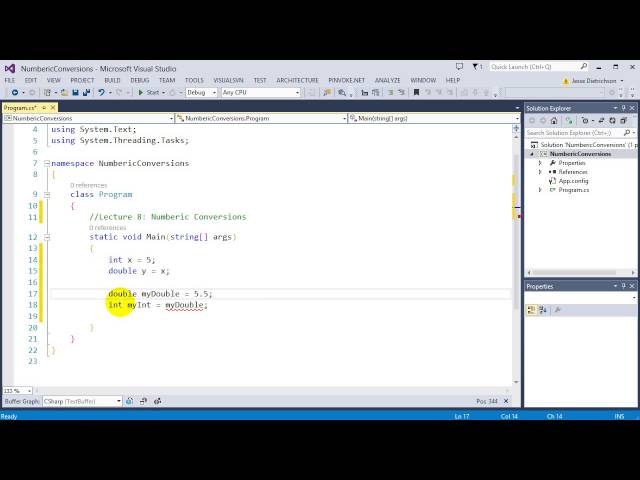The image size is (640, 480).
Task: Click the Solution Explorer horizontal scrollbar
Action: click(574, 272)
